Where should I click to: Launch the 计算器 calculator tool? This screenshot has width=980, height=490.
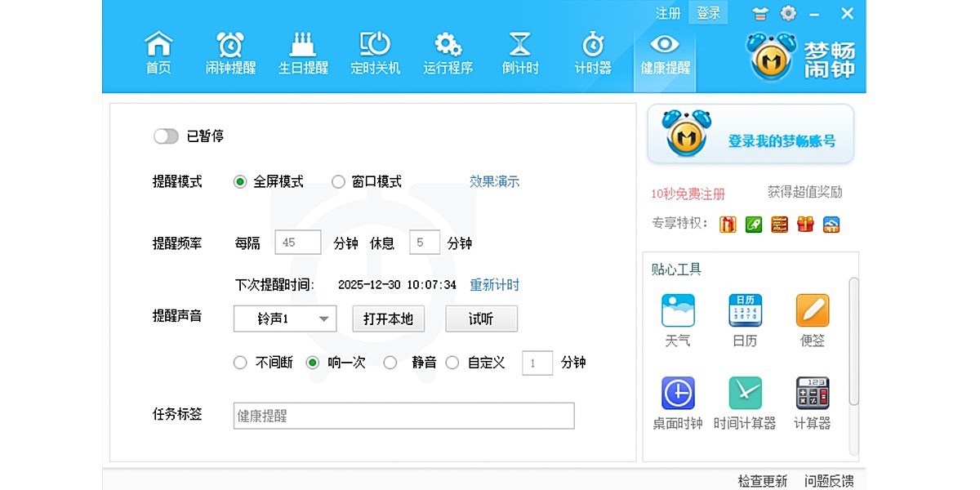point(811,399)
